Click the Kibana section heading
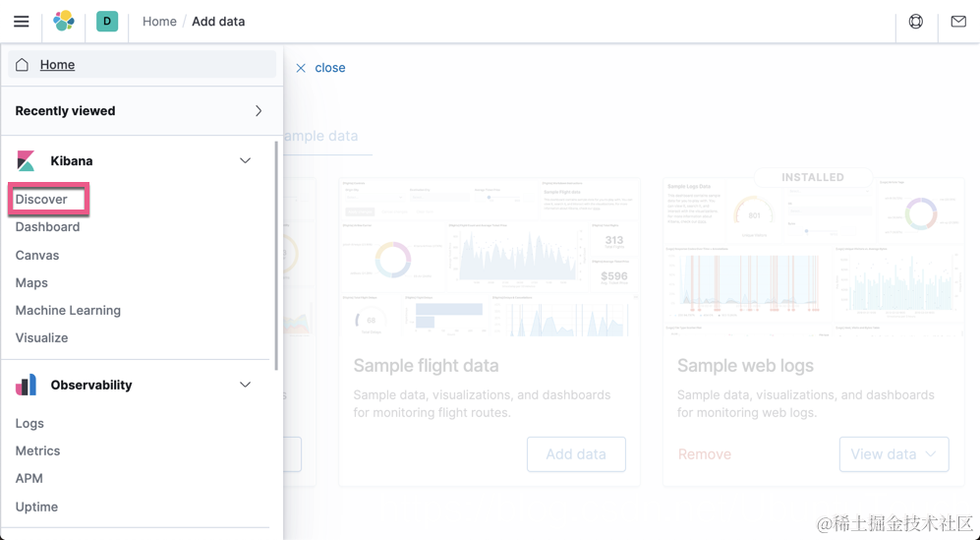The height and width of the screenshot is (540, 980). (x=71, y=160)
